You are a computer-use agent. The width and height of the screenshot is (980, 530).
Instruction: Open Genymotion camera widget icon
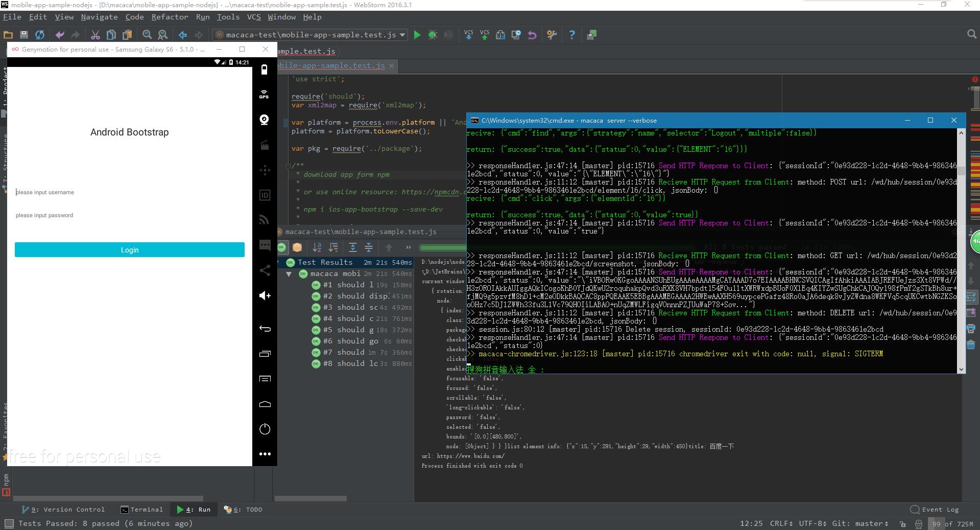coord(264,120)
